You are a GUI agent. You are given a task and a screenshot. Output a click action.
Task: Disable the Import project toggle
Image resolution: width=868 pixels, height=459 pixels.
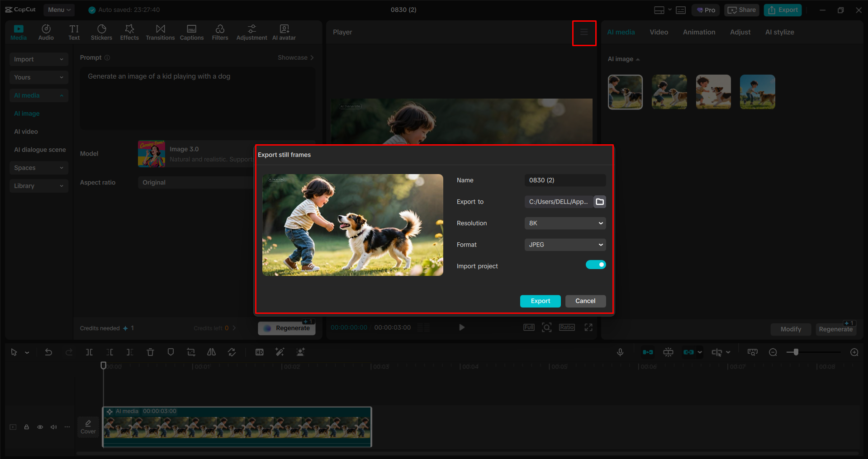coord(596,264)
